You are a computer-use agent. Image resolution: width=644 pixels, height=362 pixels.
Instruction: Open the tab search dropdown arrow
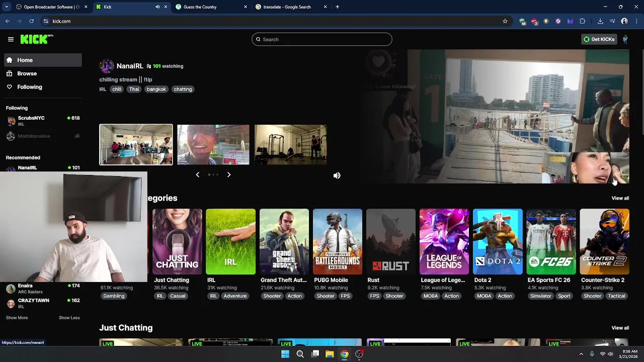pyautogui.click(x=7, y=7)
